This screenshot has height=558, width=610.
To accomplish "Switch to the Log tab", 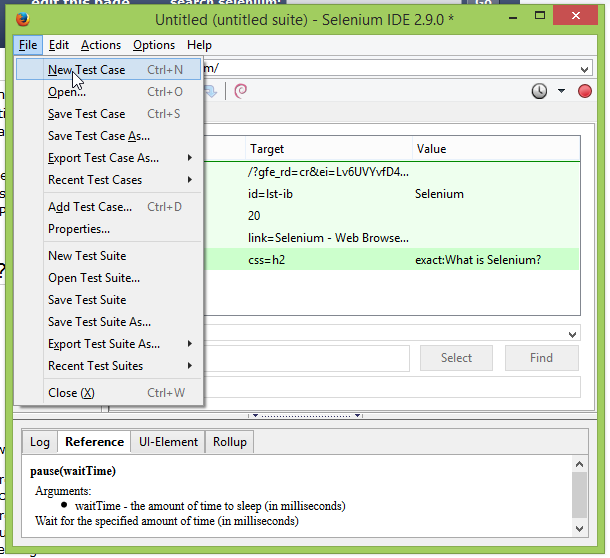I will (x=40, y=442).
